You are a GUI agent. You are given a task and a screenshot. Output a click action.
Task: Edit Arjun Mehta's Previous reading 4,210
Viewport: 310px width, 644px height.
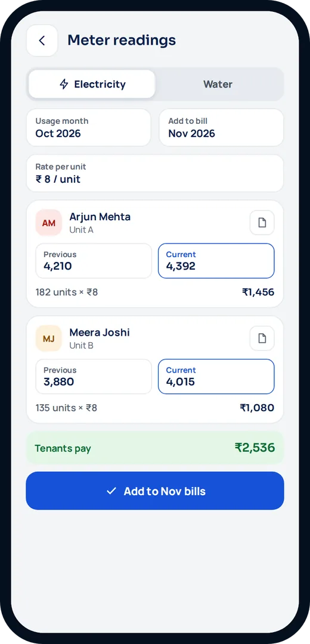94,261
